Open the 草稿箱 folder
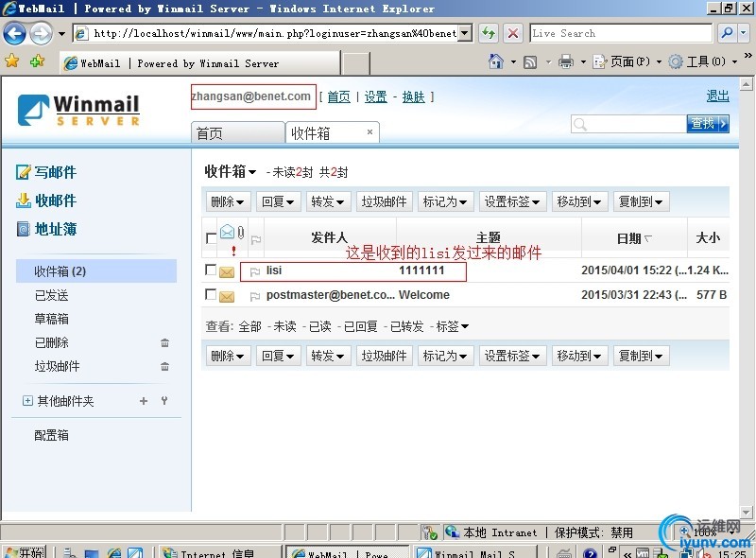Screen dimensions: 756x558 (52, 319)
